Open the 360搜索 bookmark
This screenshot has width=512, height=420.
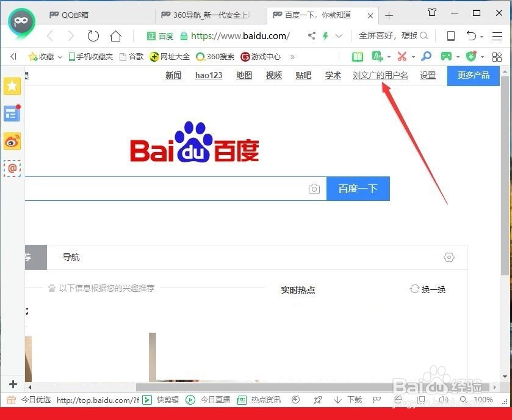click(x=215, y=57)
